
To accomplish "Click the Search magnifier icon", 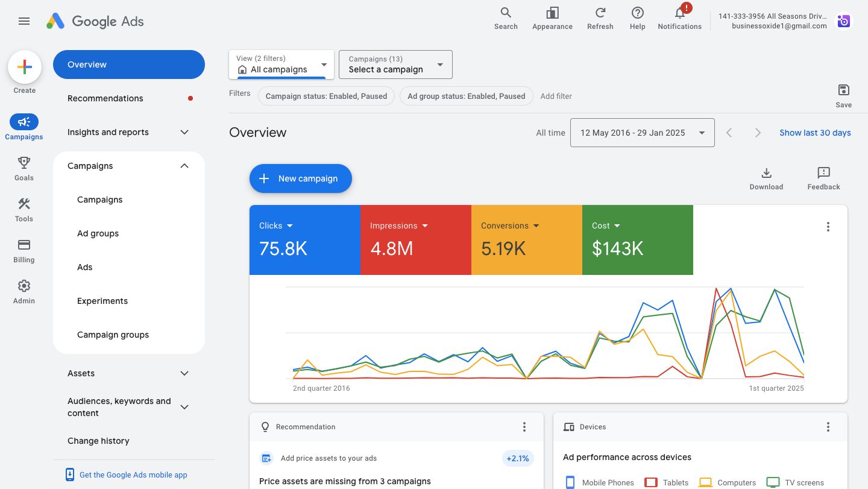I will pyautogui.click(x=506, y=13).
